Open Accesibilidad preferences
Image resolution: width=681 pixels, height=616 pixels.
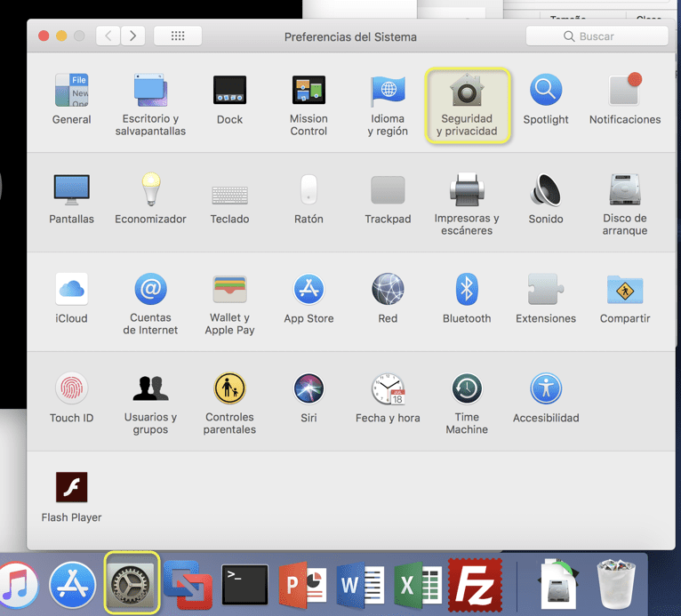pyautogui.click(x=546, y=397)
